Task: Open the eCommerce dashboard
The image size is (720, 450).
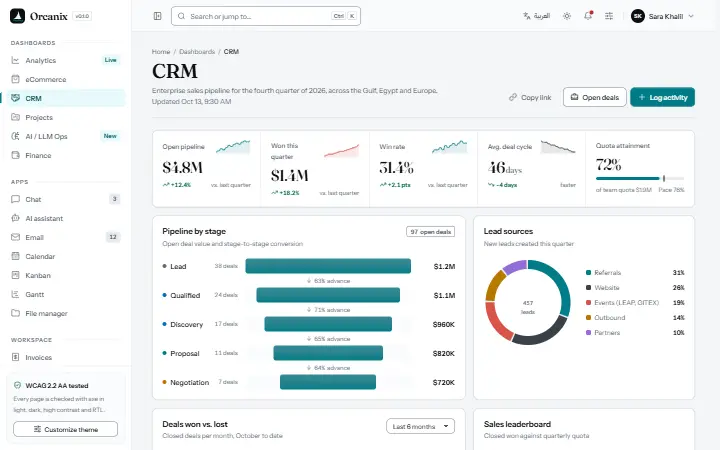Action: tap(65, 79)
